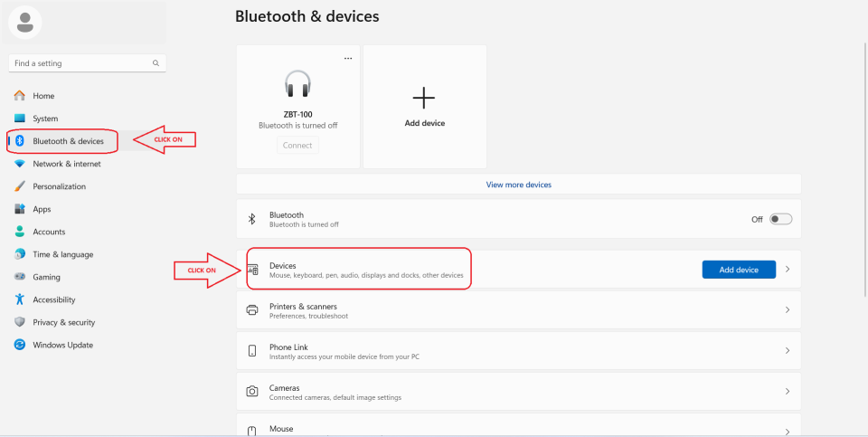868x437 pixels.
Task: Click the Cameras camera icon
Action: pos(252,392)
